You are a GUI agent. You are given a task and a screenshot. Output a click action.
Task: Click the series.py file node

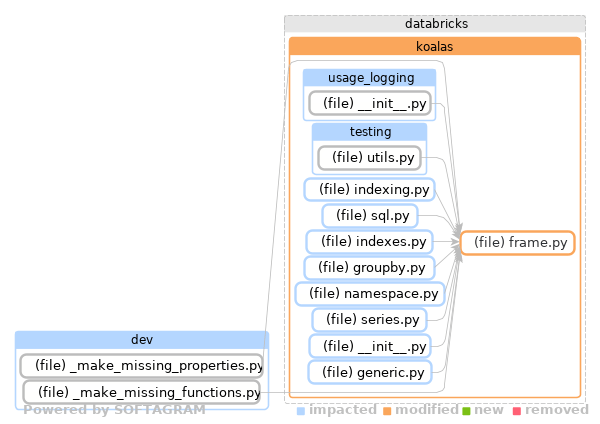(370, 320)
